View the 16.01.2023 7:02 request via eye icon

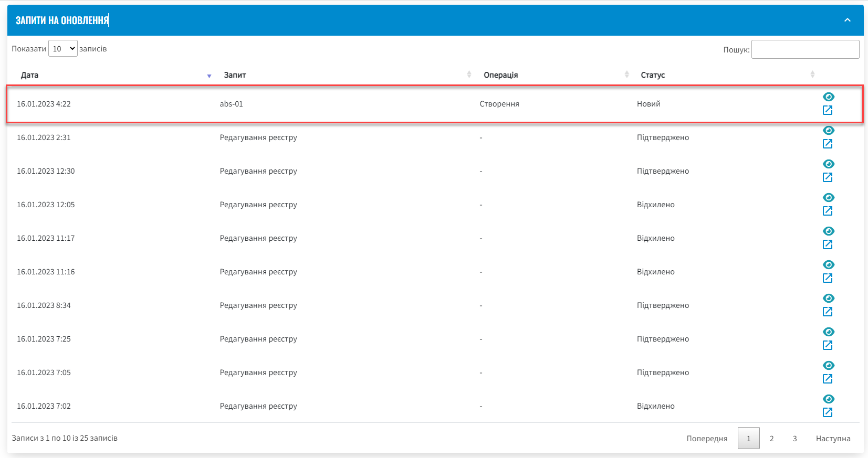pyautogui.click(x=828, y=399)
